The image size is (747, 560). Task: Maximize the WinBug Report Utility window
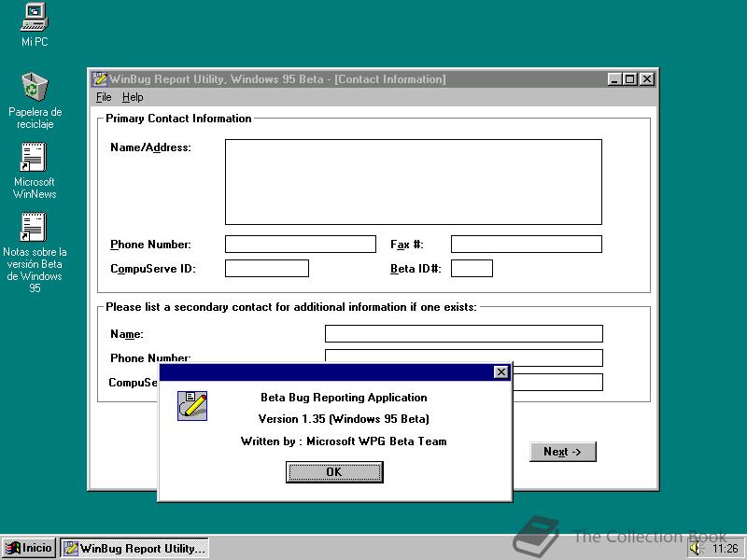click(x=629, y=79)
